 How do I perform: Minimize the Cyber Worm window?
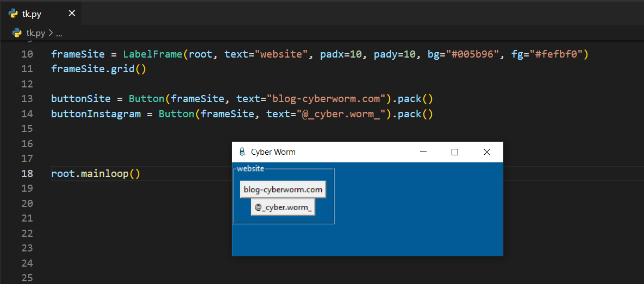[423, 152]
